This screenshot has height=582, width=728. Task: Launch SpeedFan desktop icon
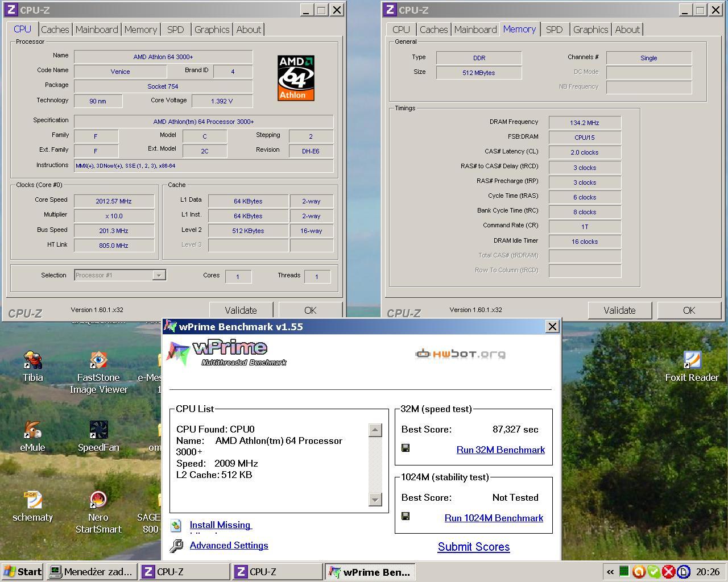click(x=98, y=430)
